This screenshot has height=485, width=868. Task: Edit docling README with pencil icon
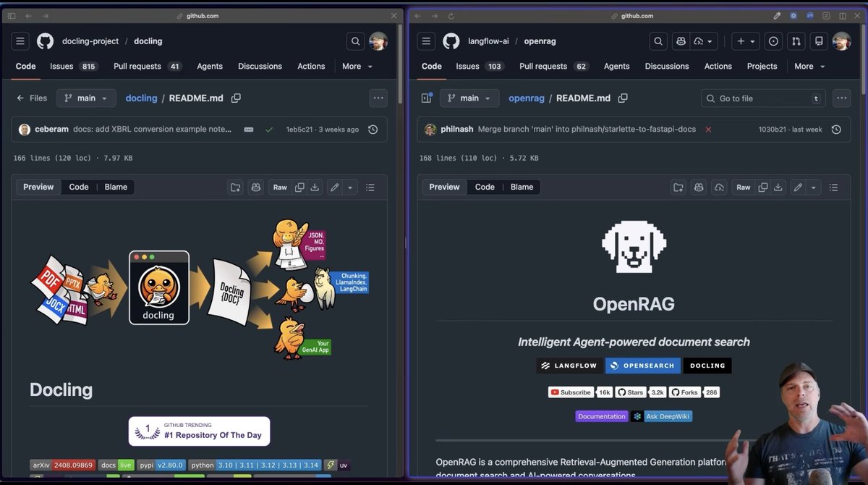click(x=335, y=187)
